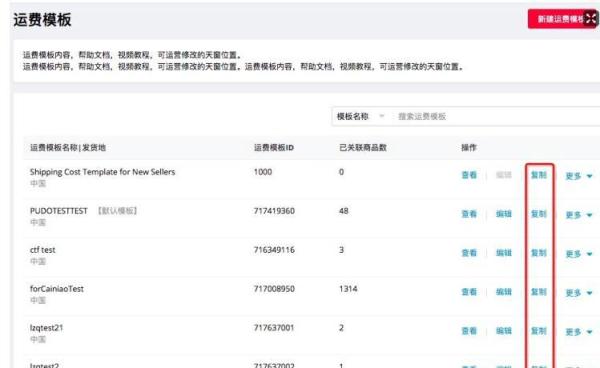Viewport: 600px width, 368px height.
Task: Copy the forCainiaoTest template
Action: click(x=539, y=292)
